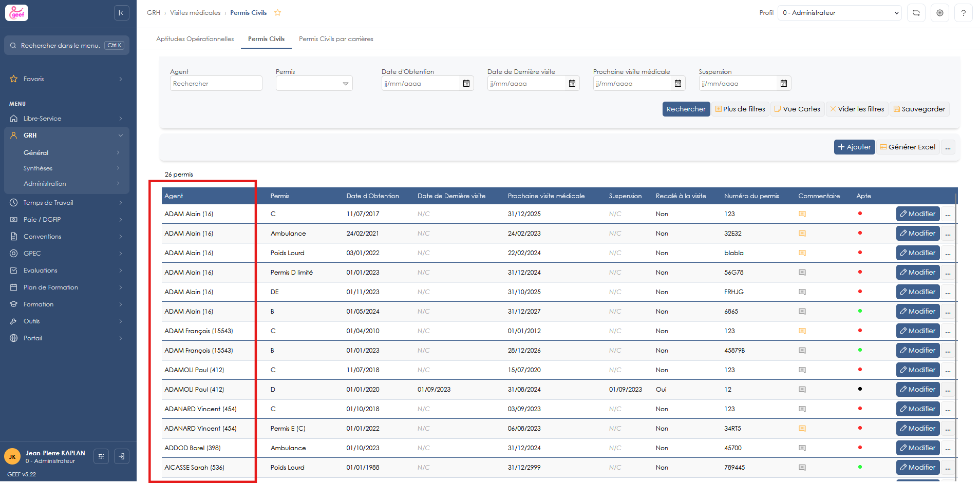Click the circular plus icon in header
This screenshot has width=980, height=483.
click(x=940, y=13)
